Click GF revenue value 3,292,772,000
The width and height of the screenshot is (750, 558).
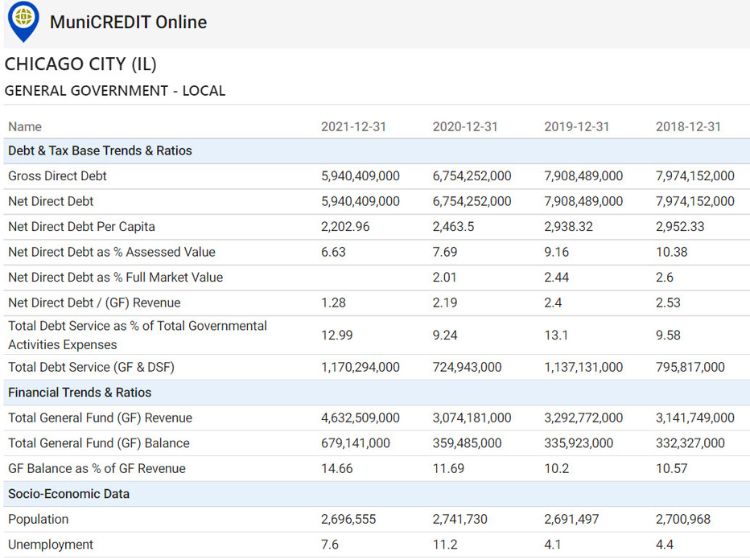tap(583, 418)
